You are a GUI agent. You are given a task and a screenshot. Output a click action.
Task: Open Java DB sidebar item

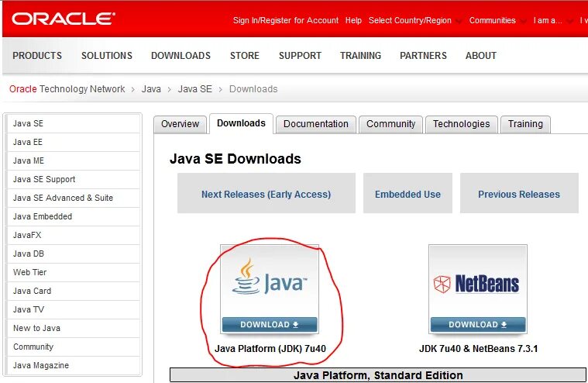pos(74,254)
